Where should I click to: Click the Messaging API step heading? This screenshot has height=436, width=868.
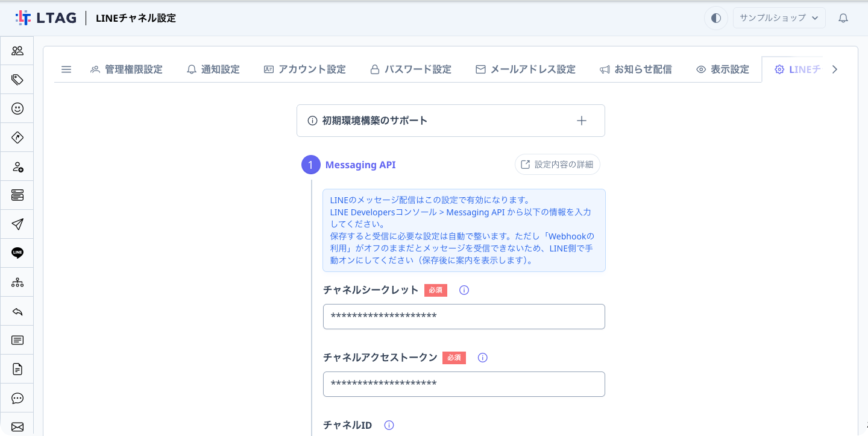(360, 165)
